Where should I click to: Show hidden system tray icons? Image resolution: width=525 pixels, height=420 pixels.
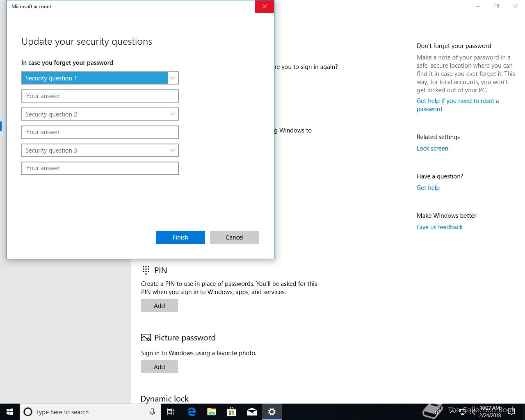coord(452,411)
